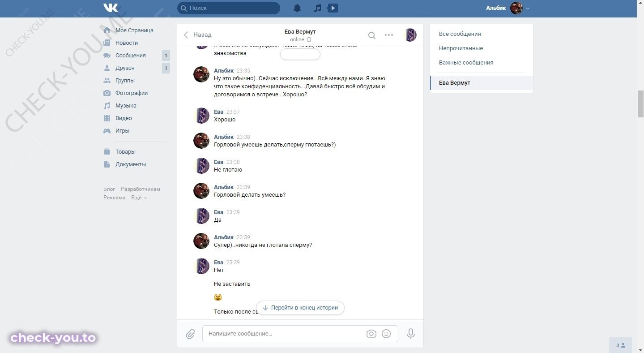644x353 pixels.
Task: Click the Альбик profile avatar in header
Action: (x=516, y=8)
